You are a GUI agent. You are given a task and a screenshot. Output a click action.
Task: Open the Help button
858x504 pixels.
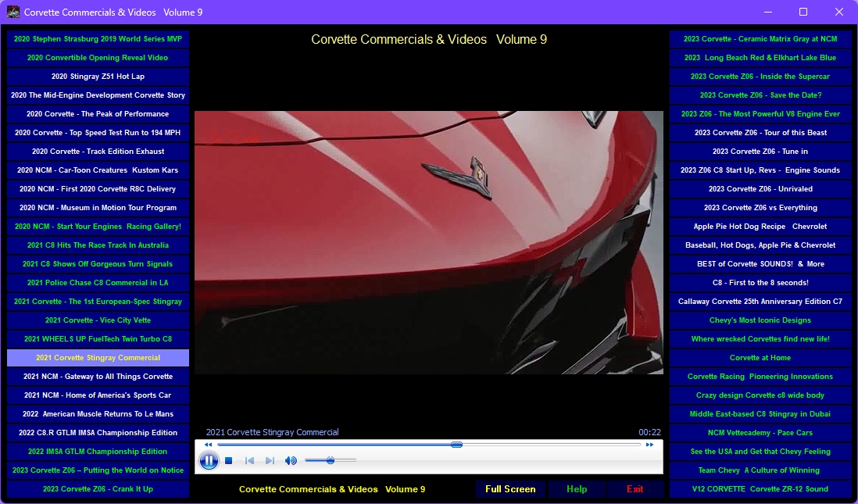click(577, 489)
